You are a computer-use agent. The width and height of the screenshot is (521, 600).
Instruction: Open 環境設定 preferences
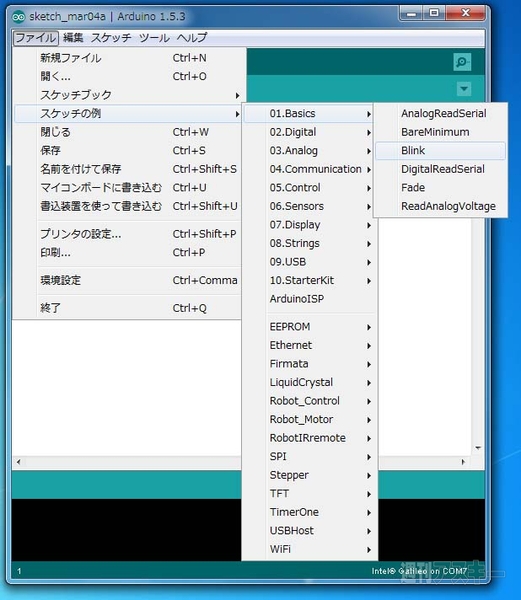coord(128,280)
